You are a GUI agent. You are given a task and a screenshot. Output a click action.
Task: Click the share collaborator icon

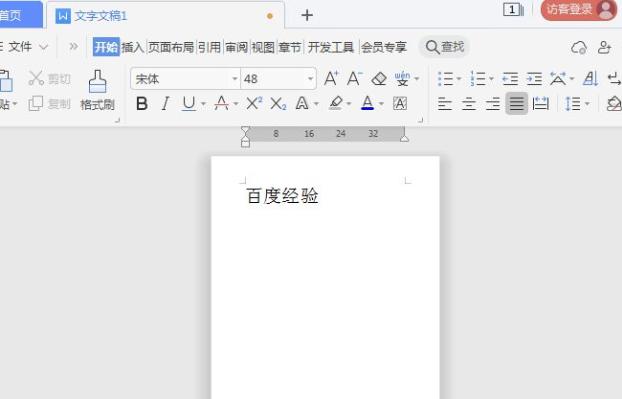604,48
